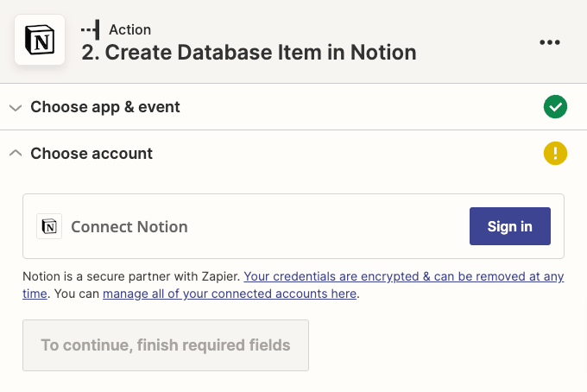Click the large Notion app logo
The height and width of the screenshot is (392, 587).
40,40
